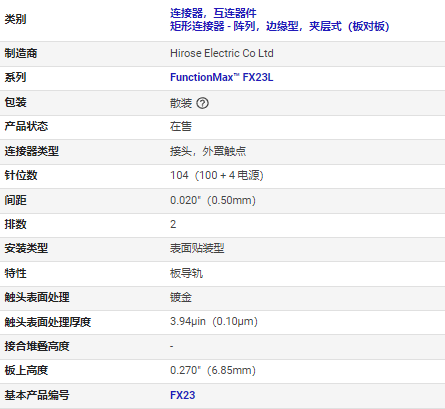445x409 pixels.
Task: Select the 镀金 contact finish value
Action: click(181, 297)
